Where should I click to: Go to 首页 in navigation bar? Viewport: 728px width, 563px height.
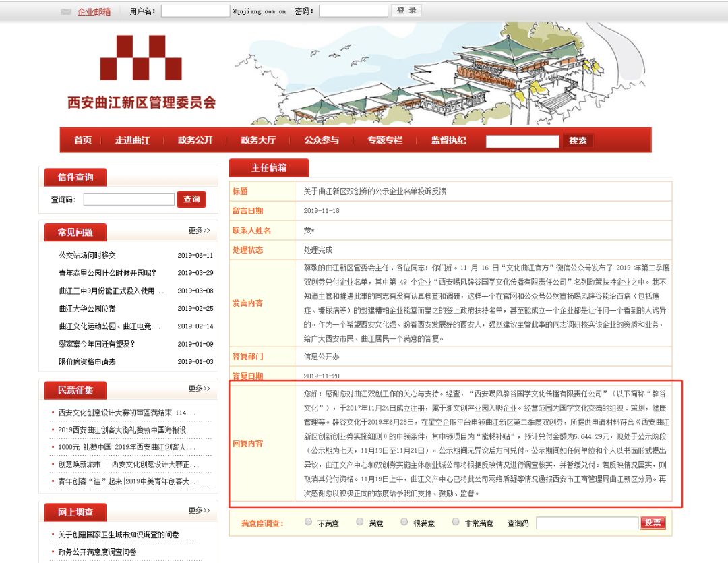point(83,140)
